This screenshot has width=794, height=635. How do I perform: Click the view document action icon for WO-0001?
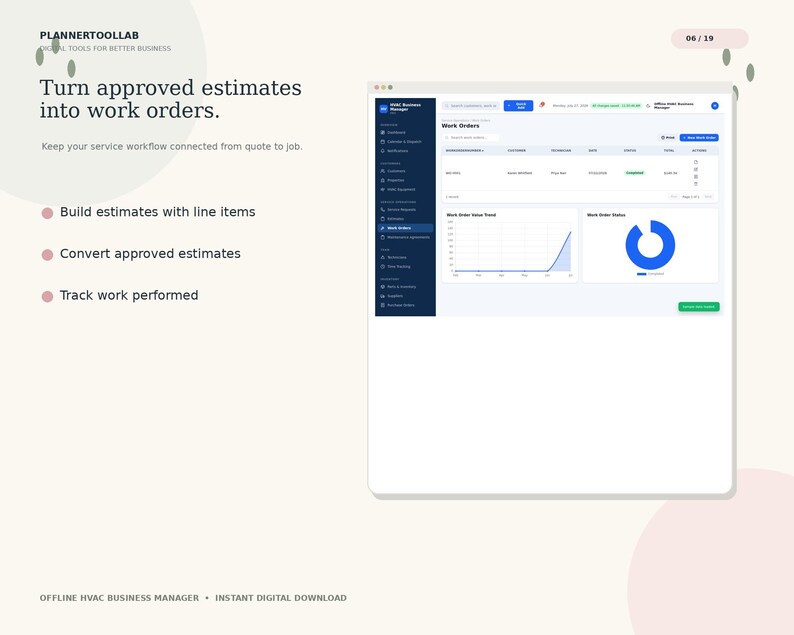[x=696, y=162]
